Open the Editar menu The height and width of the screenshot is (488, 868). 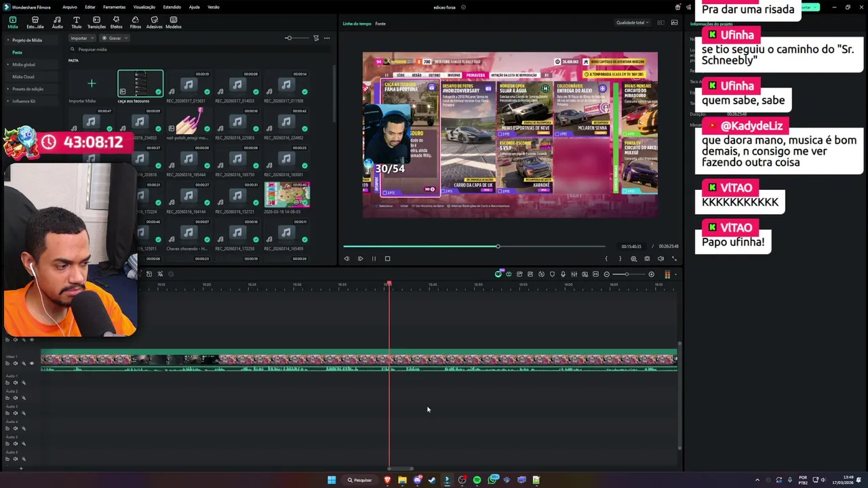pyautogui.click(x=90, y=7)
